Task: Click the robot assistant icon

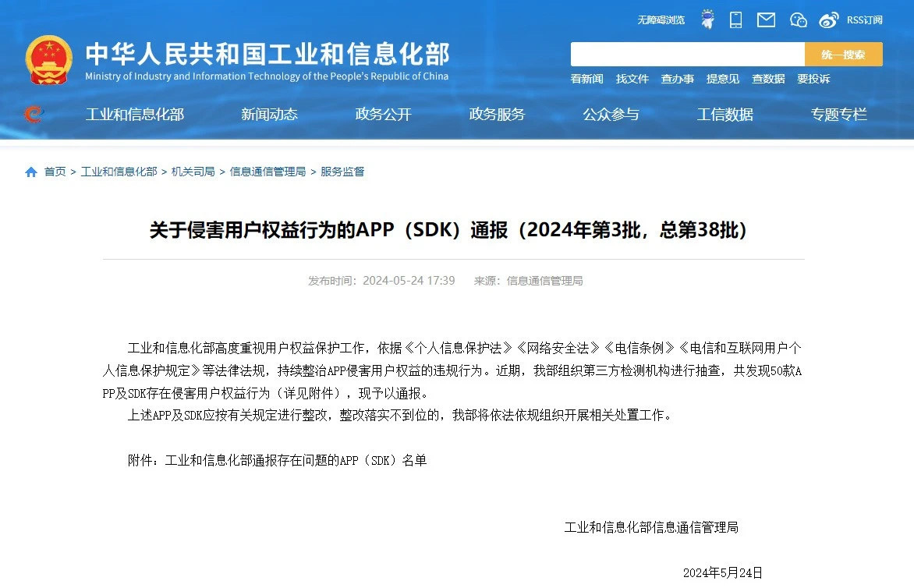Action: pos(707,19)
